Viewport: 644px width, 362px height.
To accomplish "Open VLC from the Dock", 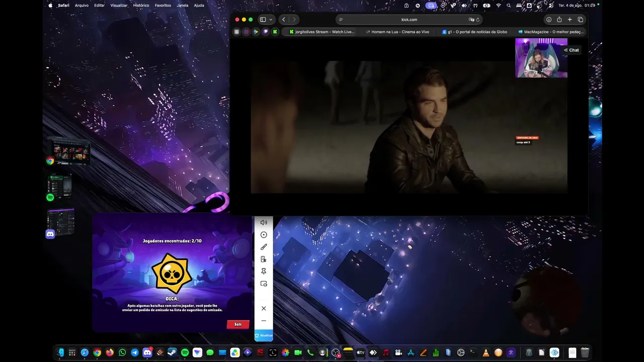I will point(486,352).
